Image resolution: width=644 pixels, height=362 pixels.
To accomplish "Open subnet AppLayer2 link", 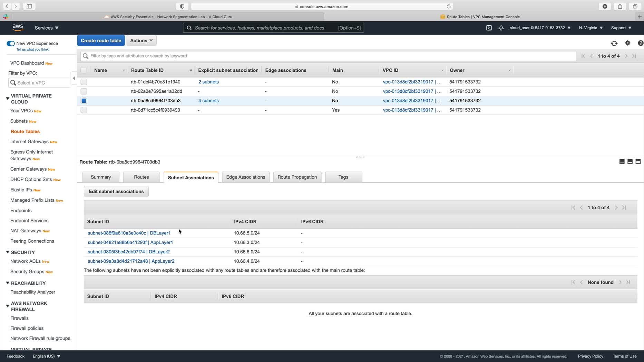I will point(131,261).
